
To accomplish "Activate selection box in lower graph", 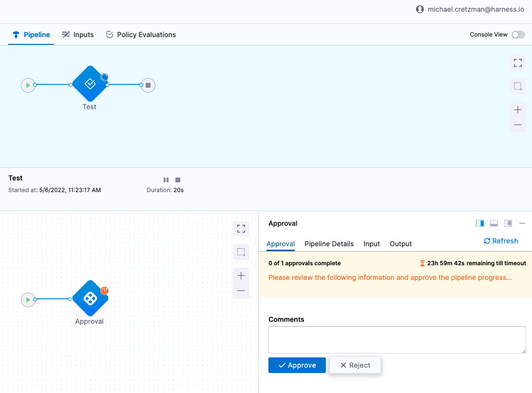I will point(241,252).
